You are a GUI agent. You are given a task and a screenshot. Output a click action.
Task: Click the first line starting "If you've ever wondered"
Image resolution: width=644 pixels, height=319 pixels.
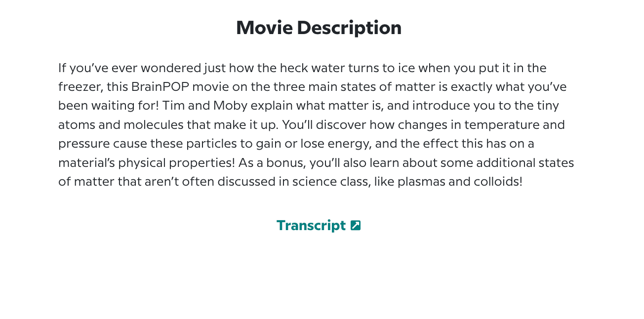click(302, 68)
